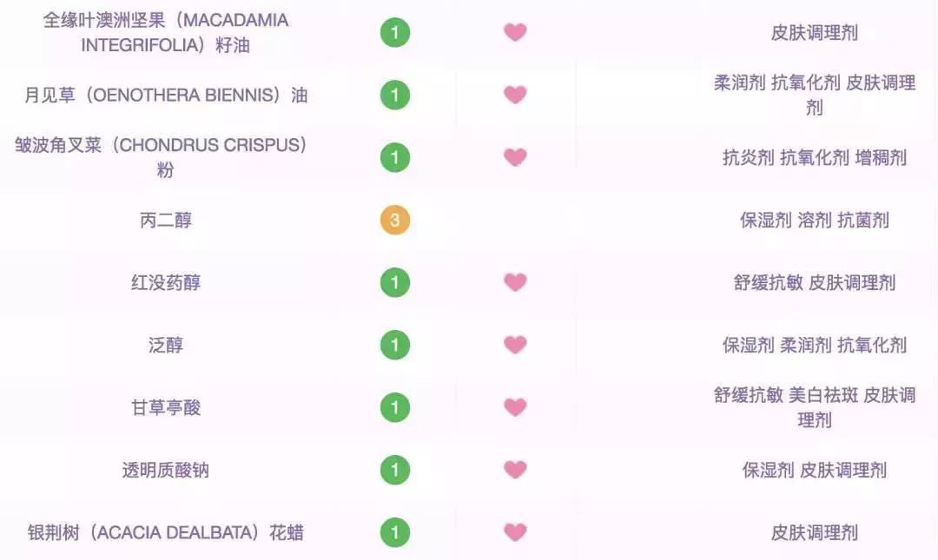The width and height of the screenshot is (938, 560).
Task: Tap the heart for 皱波角叉菜 粉
Action: click(x=515, y=157)
